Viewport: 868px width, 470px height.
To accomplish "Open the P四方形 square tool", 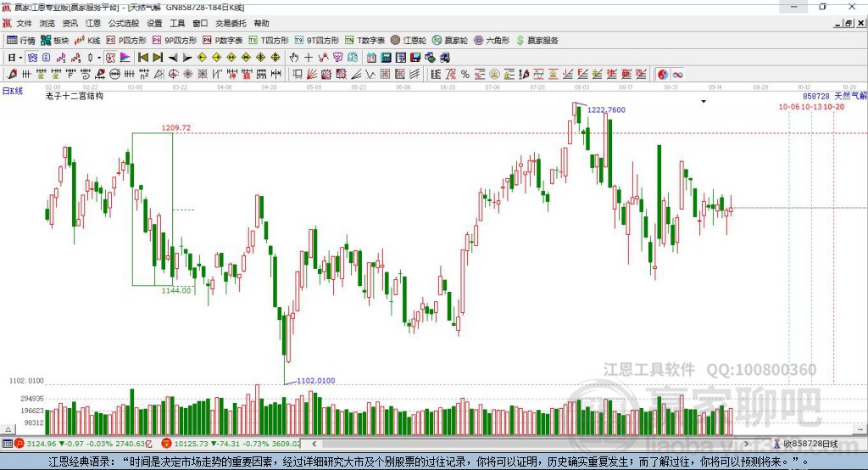I will click(x=126, y=41).
